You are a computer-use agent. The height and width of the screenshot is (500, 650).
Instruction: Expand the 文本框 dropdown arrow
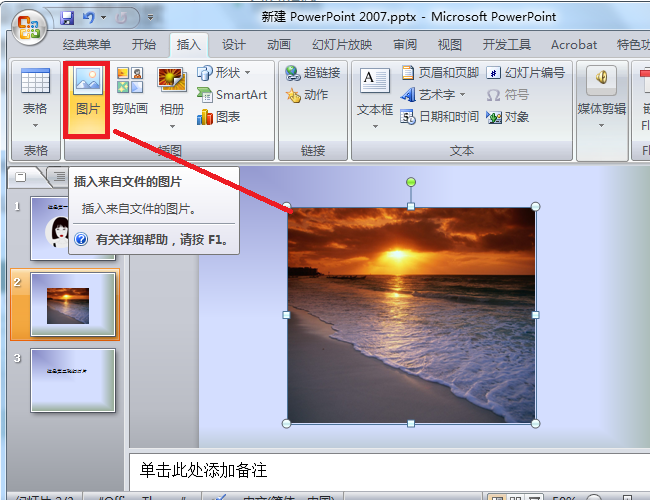click(375, 126)
